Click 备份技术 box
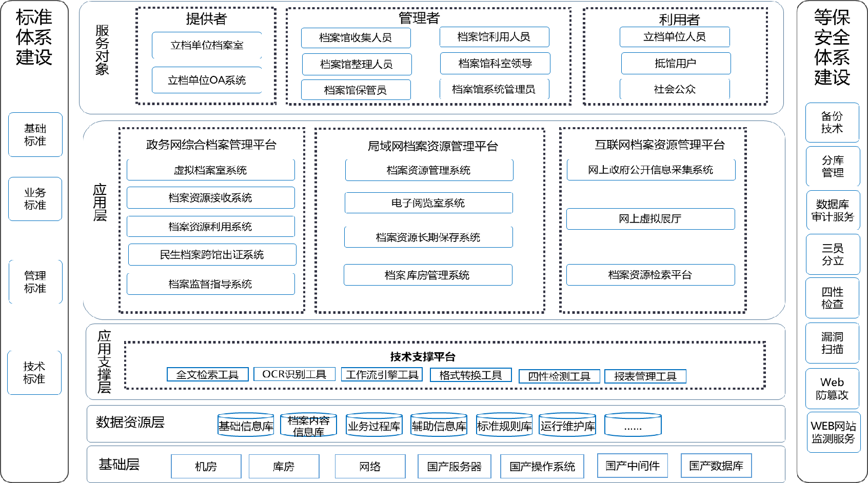The height and width of the screenshot is (483, 868). coord(833,123)
